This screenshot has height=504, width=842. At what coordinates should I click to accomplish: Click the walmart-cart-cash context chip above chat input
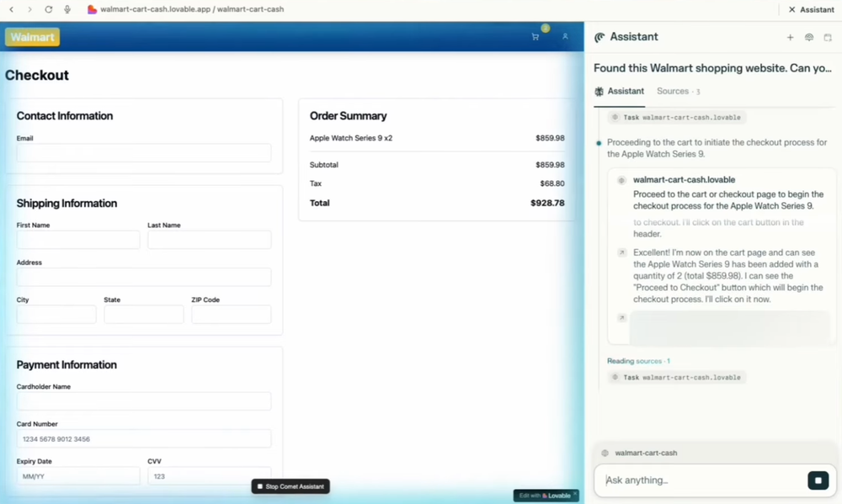click(640, 453)
